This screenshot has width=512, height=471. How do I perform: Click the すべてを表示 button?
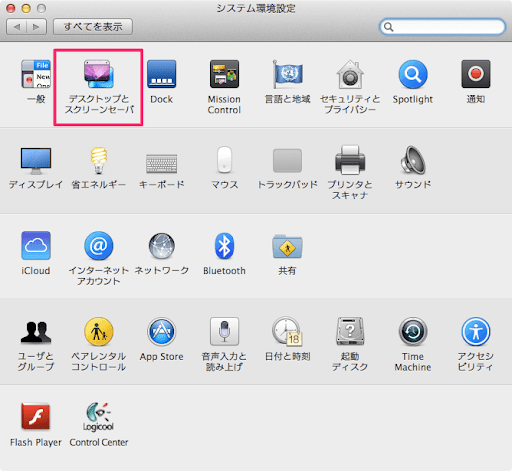[x=93, y=27]
